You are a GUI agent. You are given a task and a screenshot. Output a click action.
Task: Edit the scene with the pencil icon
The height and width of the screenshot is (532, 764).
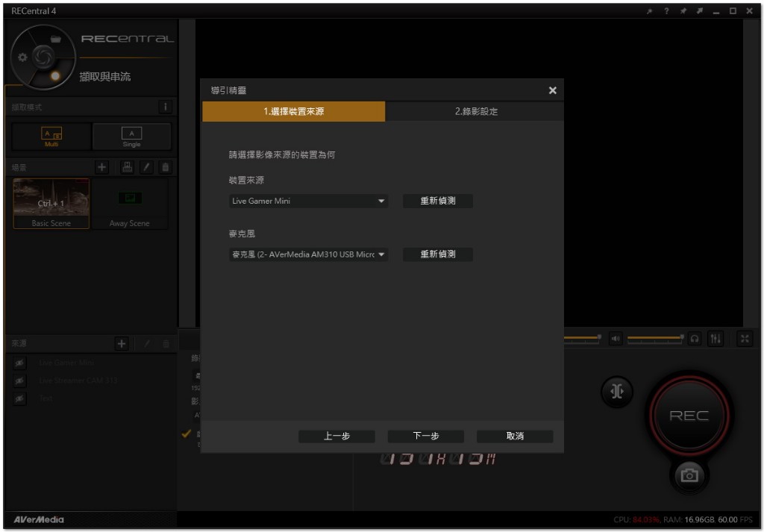pos(146,167)
